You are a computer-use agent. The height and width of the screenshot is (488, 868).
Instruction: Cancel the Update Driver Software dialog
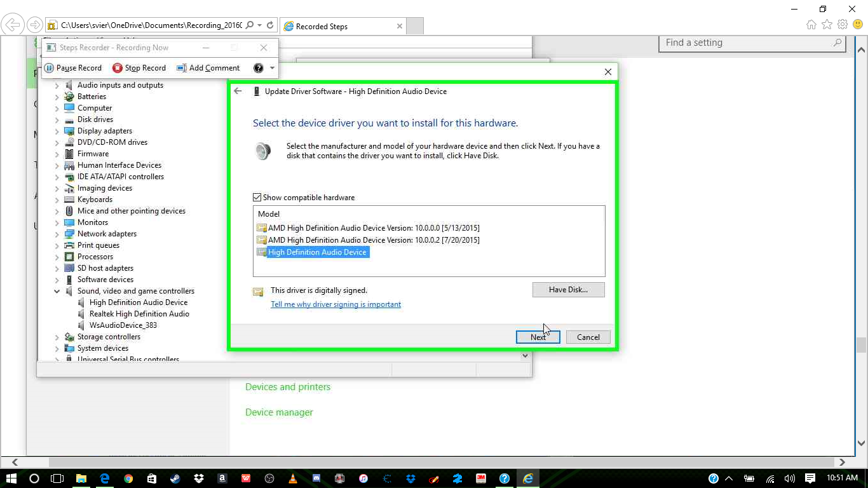pyautogui.click(x=588, y=337)
